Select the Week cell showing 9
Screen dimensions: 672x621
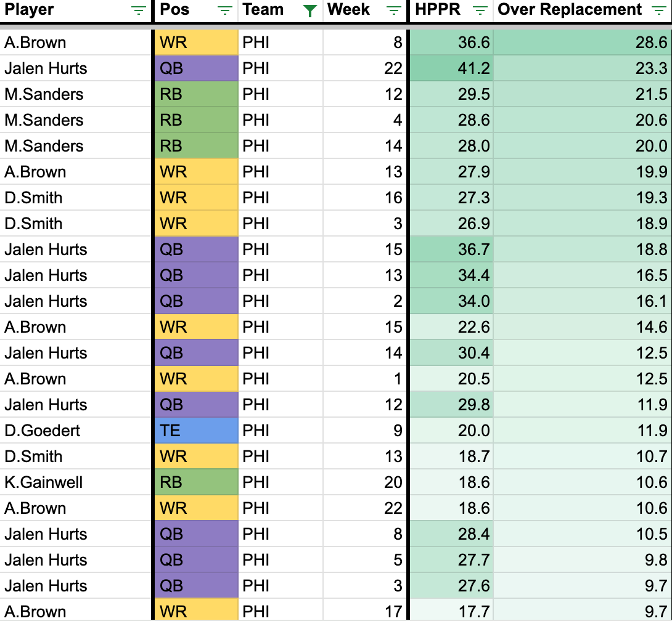[366, 431]
